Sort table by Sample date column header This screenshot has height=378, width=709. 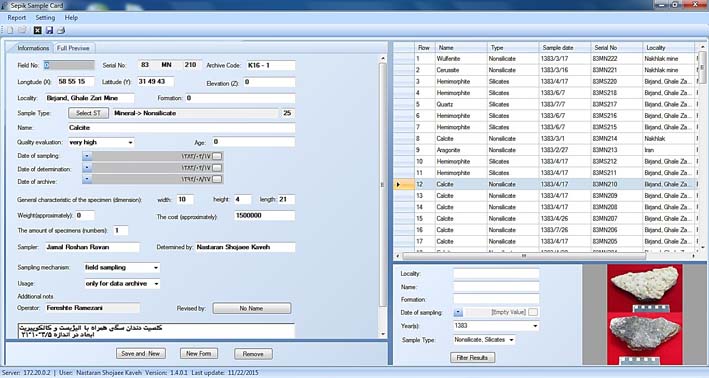point(565,47)
